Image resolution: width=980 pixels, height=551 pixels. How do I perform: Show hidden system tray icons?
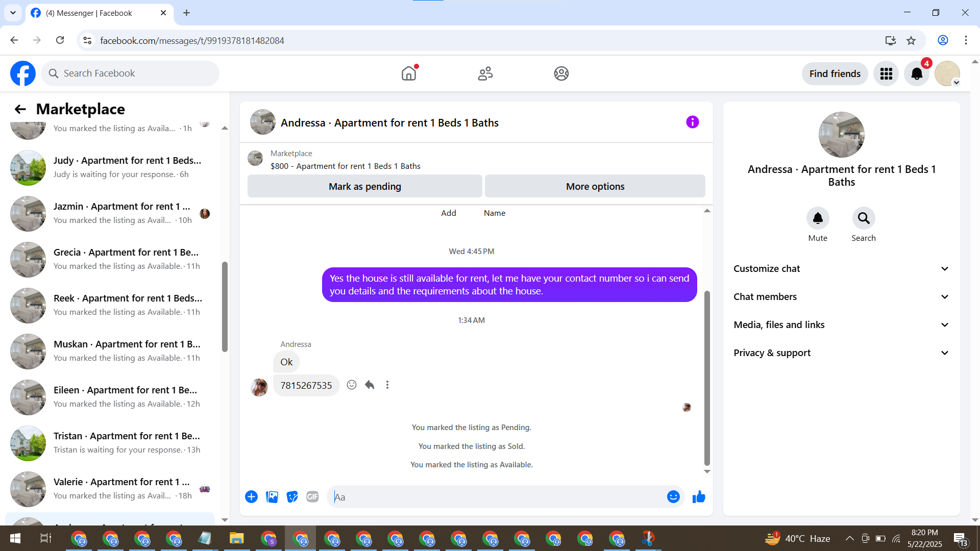[x=849, y=538]
